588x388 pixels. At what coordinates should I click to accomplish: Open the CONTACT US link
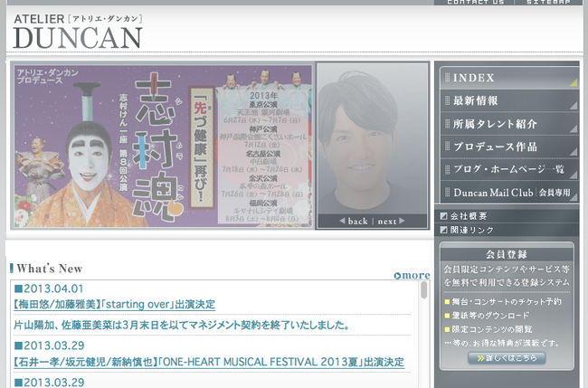(475, 2)
